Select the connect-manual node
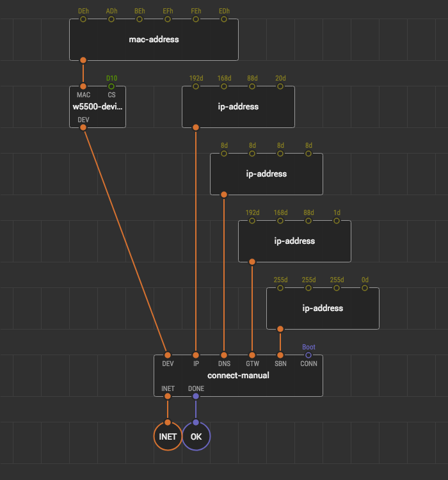 pos(238,376)
